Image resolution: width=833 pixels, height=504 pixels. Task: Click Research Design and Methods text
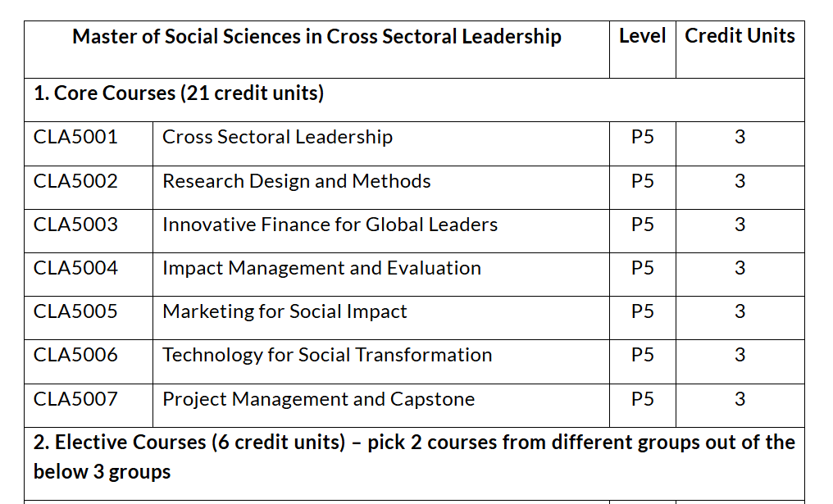click(296, 181)
